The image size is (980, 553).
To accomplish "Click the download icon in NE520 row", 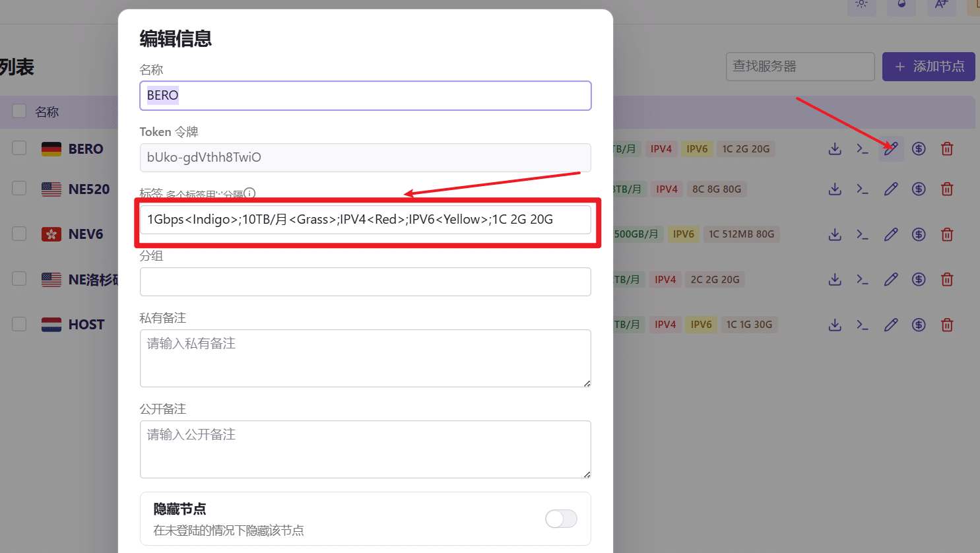I will pyautogui.click(x=835, y=189).
